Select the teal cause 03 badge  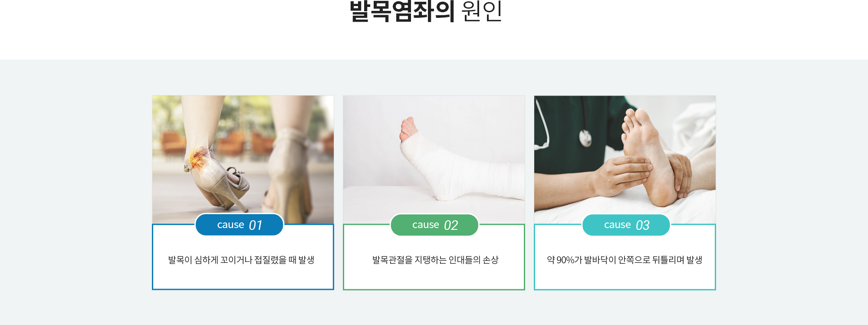point(626,225)
